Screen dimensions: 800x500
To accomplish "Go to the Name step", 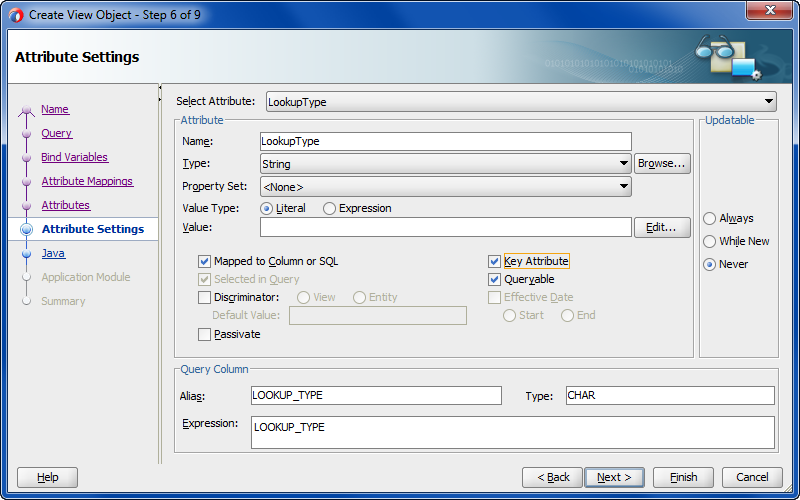I will click(55, 109).
